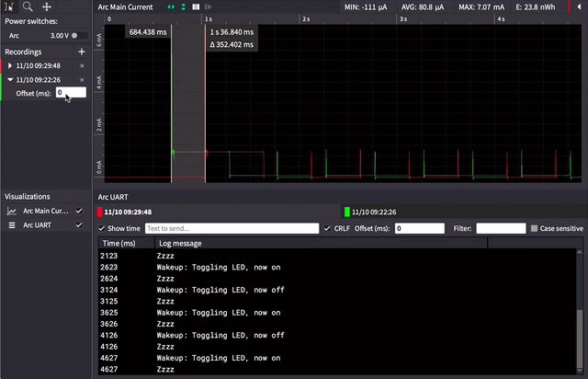Click the Arc Main Current graph icon
Image resolution: width=588 pixels, height=379 pixels.
point(12,211)
